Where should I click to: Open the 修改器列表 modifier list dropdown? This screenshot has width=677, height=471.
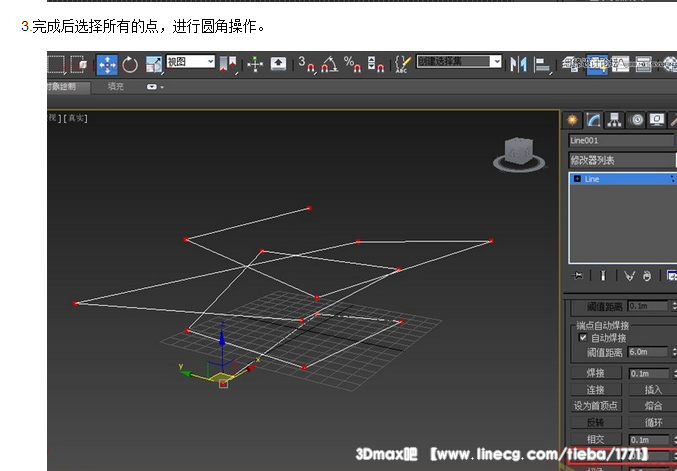(x=622, y=161)
